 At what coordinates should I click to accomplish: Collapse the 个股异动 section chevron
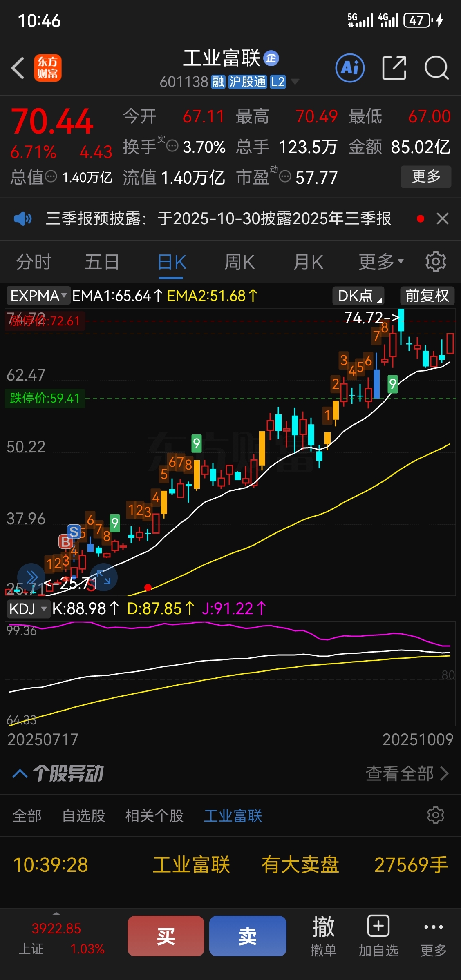(x=20, y=773)
